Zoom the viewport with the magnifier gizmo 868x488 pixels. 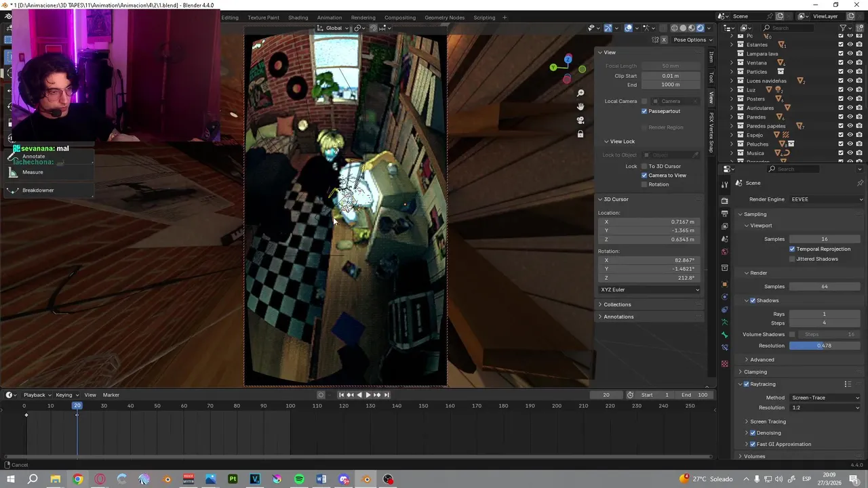(580, 93)
